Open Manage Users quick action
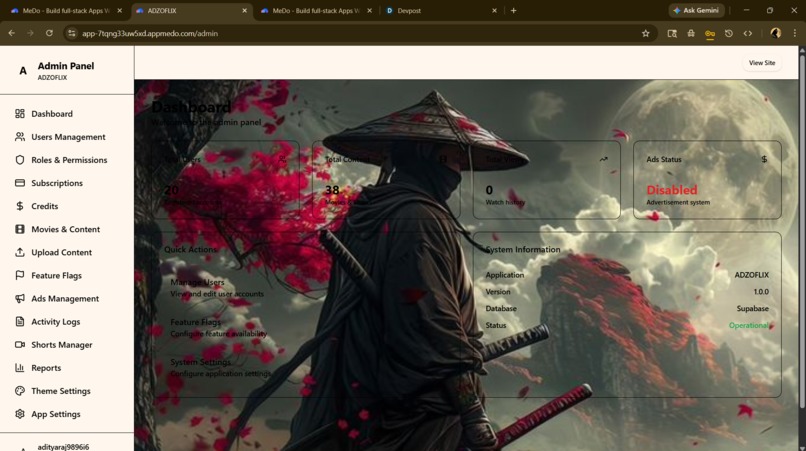 coord(217,288)
